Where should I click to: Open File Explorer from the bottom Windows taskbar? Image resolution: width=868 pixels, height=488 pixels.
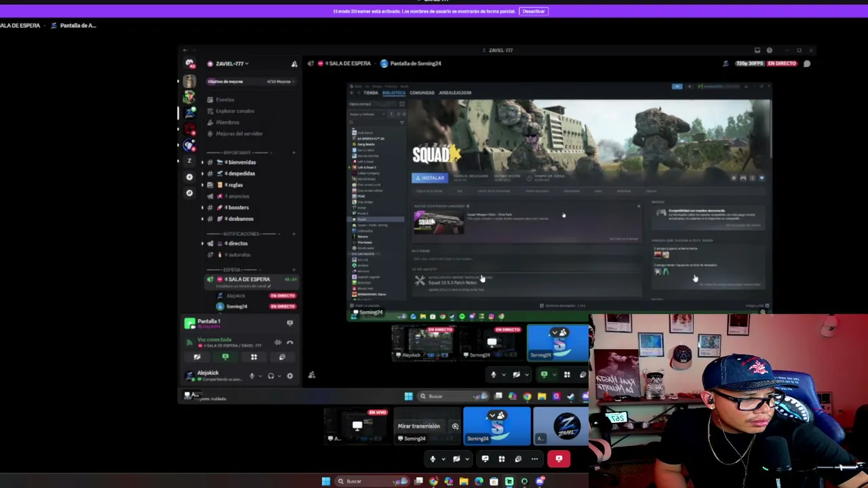(x=464, y=481)
